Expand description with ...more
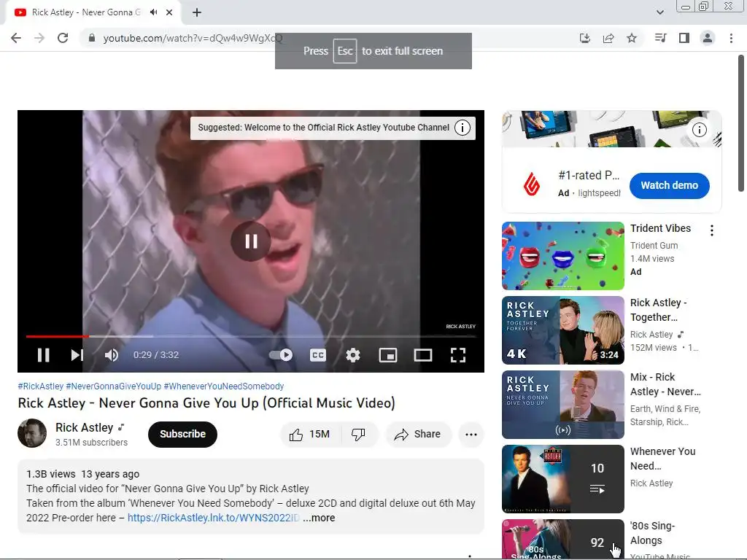 319,518
